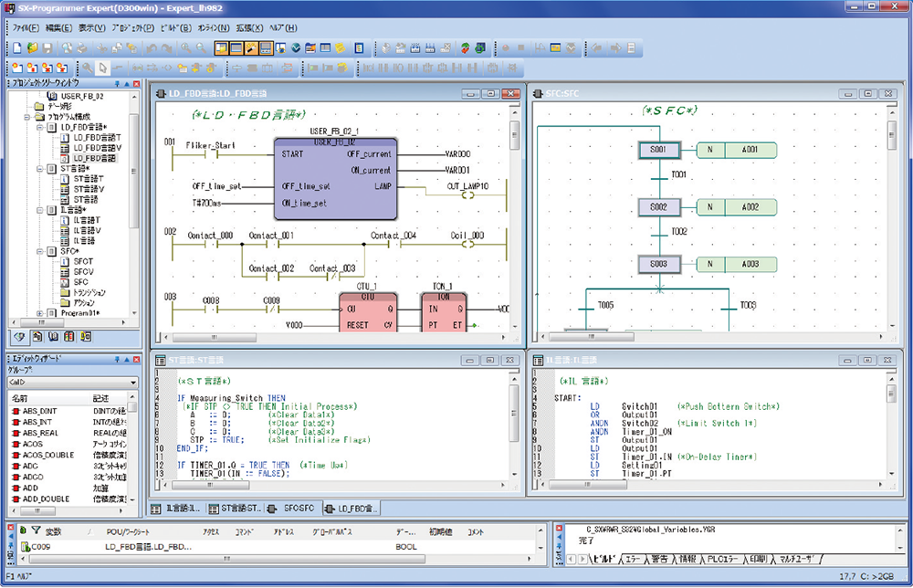Click the Undo arrow toolbar icon
Screen dimensions: 913x588
pyautogui.click(x=152, y=48)
